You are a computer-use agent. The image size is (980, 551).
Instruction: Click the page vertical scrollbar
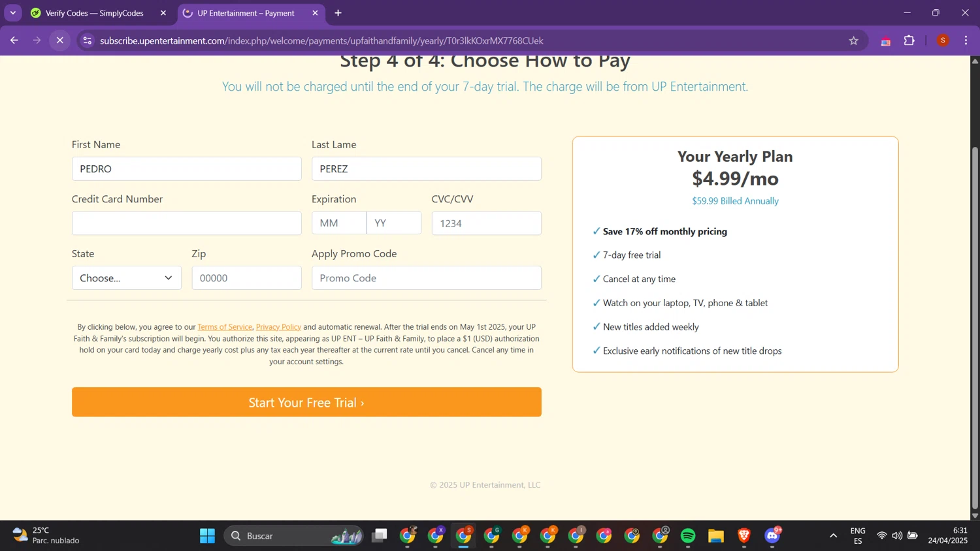pos(975,326)
